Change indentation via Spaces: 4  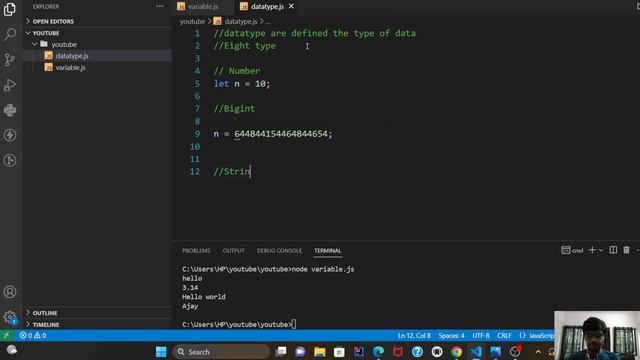pyautogui.click(x=451, y=336)
